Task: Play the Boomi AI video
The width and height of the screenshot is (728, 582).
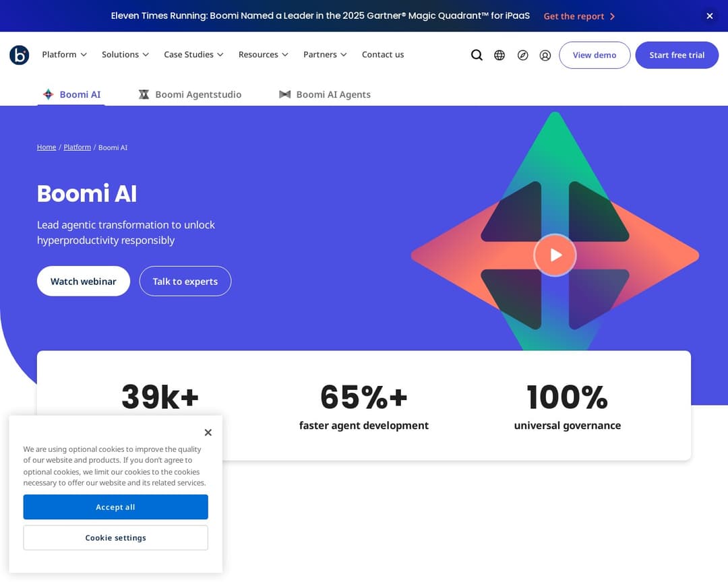Action: pyautogui.click(x=555, y=255)
